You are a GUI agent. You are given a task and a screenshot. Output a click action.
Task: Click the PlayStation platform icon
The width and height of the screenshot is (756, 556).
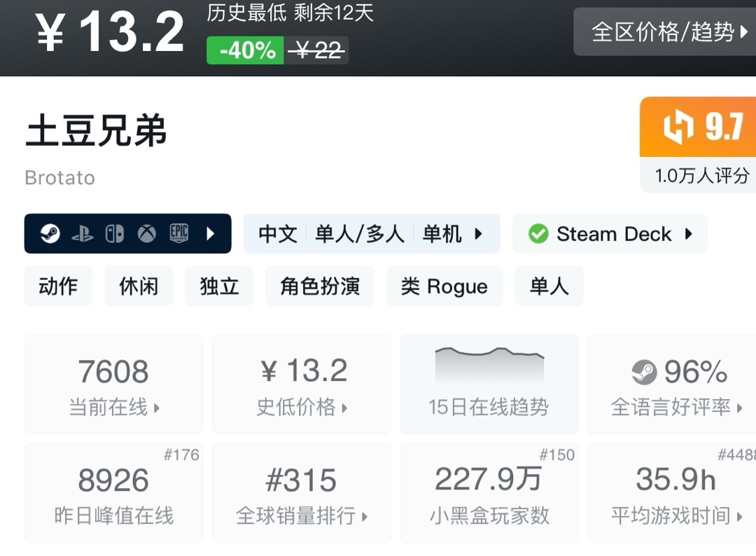click(82, 234)
